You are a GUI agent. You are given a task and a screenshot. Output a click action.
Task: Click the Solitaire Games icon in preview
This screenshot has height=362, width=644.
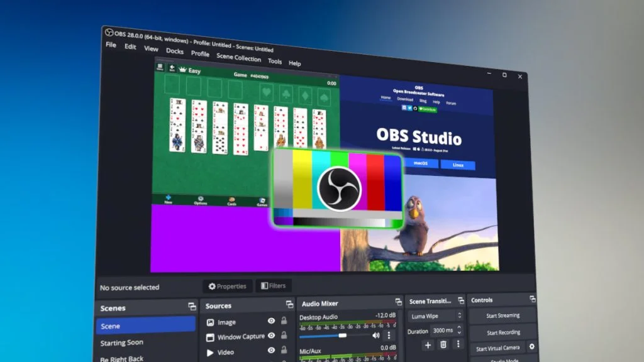click(262, 202)
